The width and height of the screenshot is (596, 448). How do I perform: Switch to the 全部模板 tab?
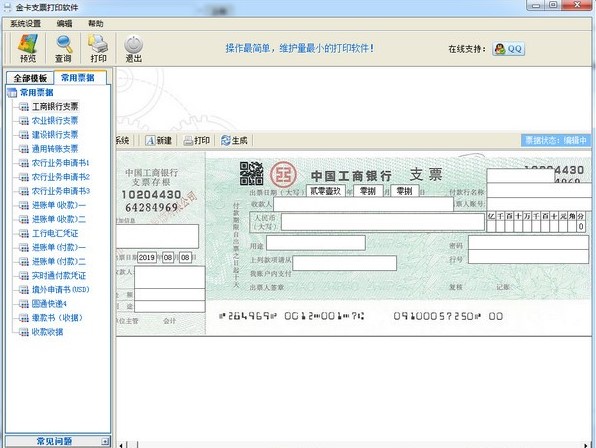tap(30, 78)
